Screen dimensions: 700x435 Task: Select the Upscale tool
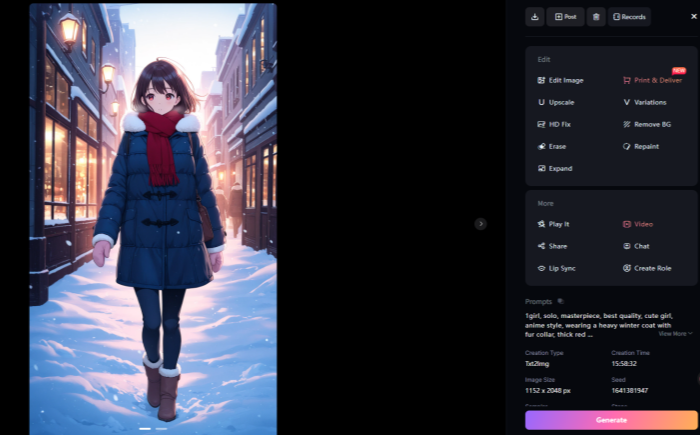click(555, 102)
